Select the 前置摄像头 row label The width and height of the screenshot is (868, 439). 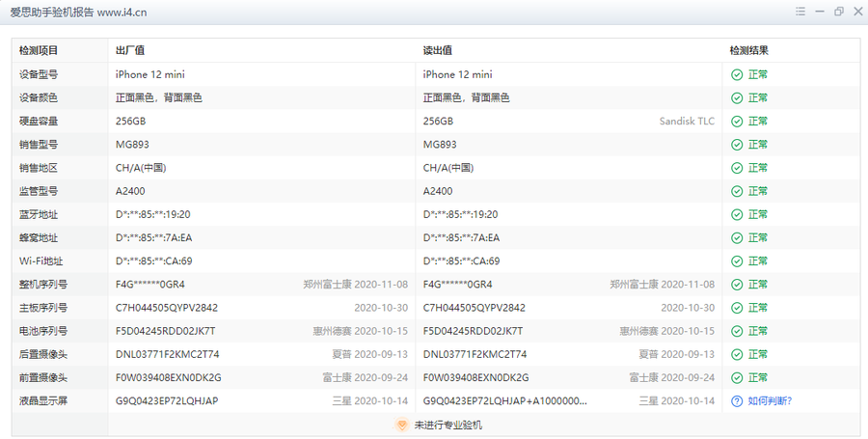[43, 377]
